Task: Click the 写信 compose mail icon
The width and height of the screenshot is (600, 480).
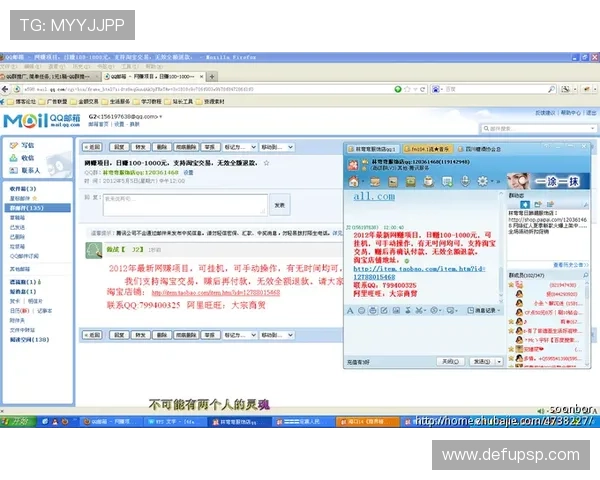Action: tap(13, 145)
